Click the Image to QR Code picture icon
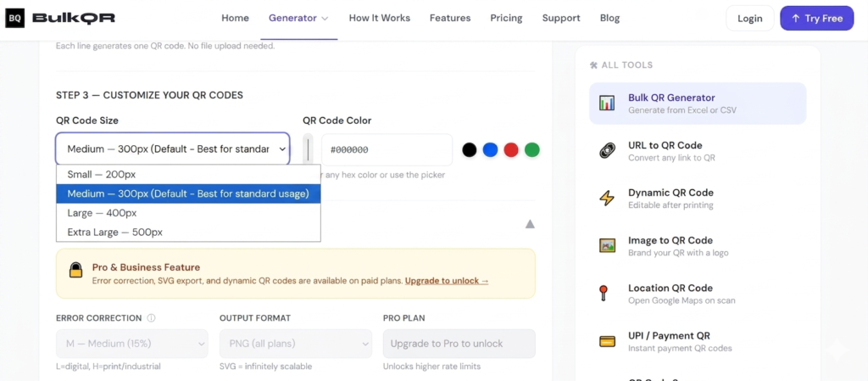This screenshot has width=868, height=381. (x=607, y=245)
